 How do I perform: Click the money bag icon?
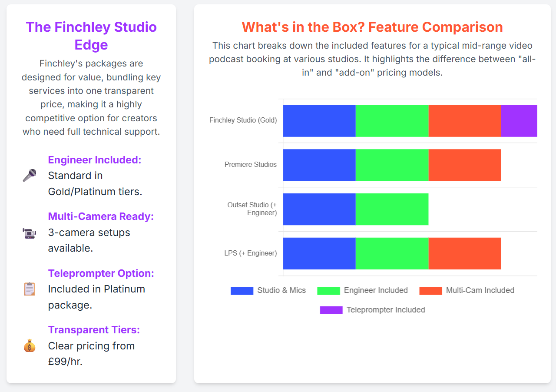pyautogui.click(x=30, y=346)
